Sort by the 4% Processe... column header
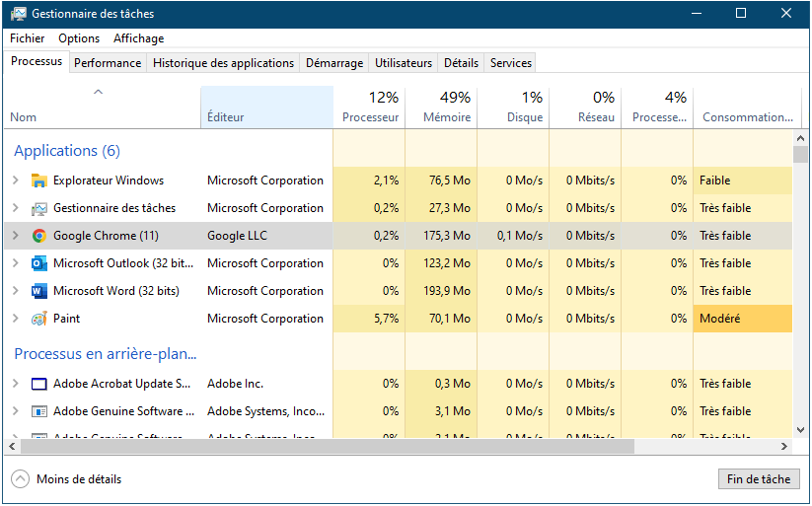The height and width of the screenshot is (506, 812). 657,108
